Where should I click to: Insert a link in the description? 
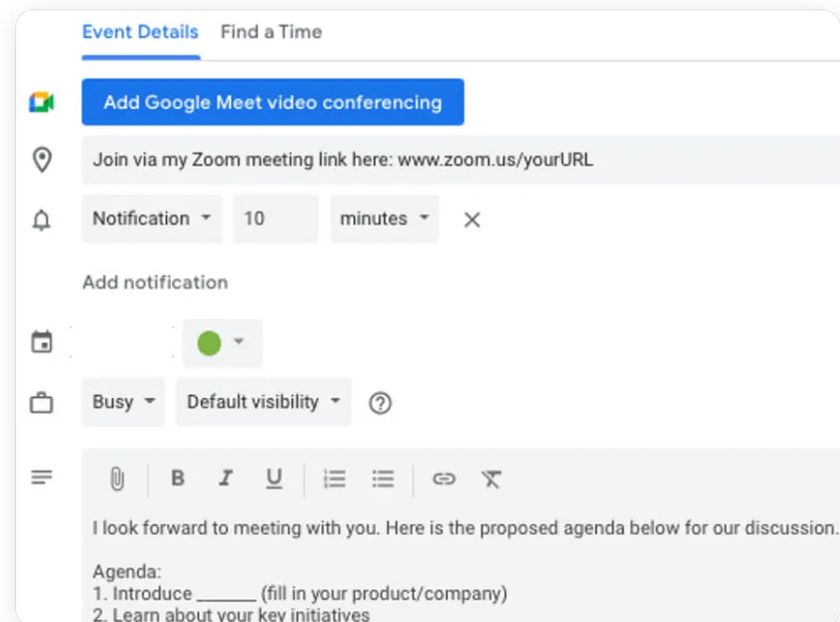(x=443, y=478)
